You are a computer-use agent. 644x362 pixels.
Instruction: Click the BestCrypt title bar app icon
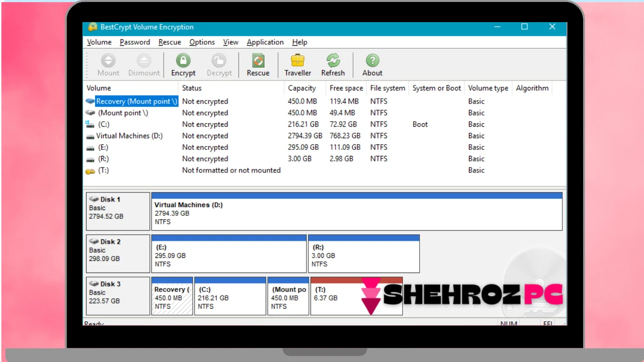(x=93, y=27)
